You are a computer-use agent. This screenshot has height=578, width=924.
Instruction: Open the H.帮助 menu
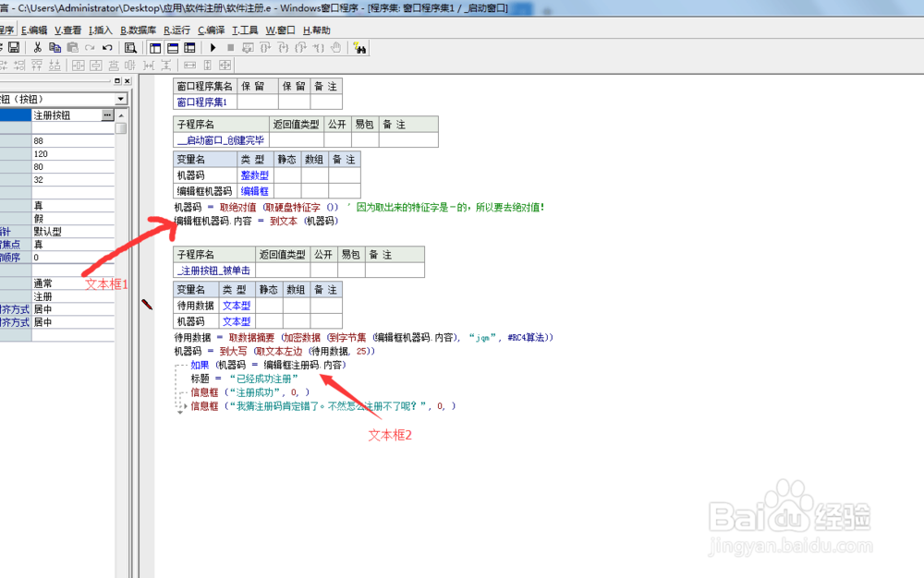(x=316, y=30)
